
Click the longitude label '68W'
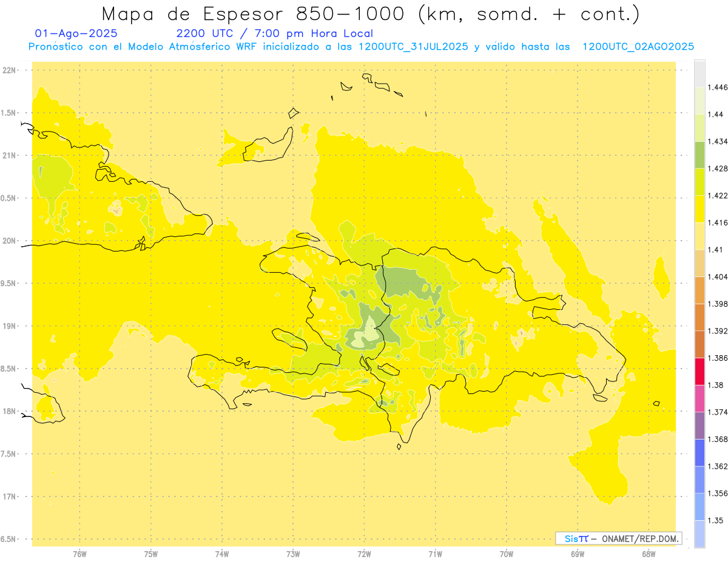pos(649,554)
